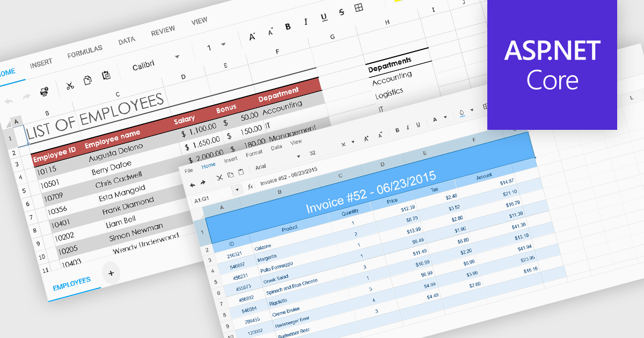Select employee ID cell 10709
The image size is (644, 338).
(54, 197)
